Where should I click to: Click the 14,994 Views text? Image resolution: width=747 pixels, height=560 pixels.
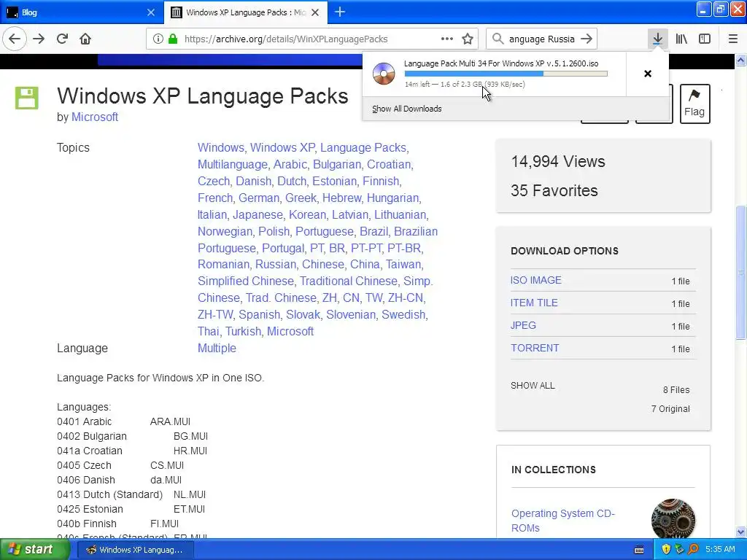558,161
